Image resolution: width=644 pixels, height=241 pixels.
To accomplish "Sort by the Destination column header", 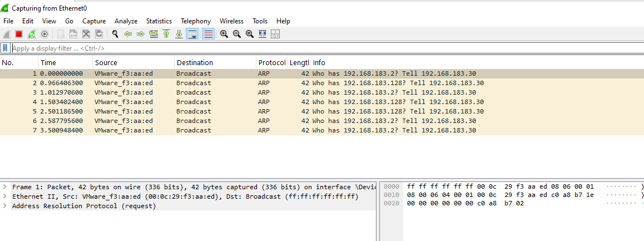I will tap(216, 62).
